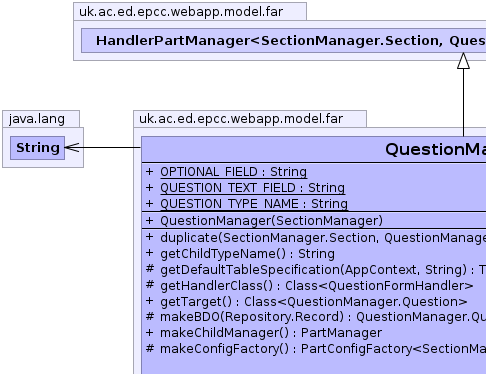This screenshot has width=486, height=374.
Task: Click the QUESTION_TYPE_NAME : String field
Action: pyautogui.click(x=254, y=204)
